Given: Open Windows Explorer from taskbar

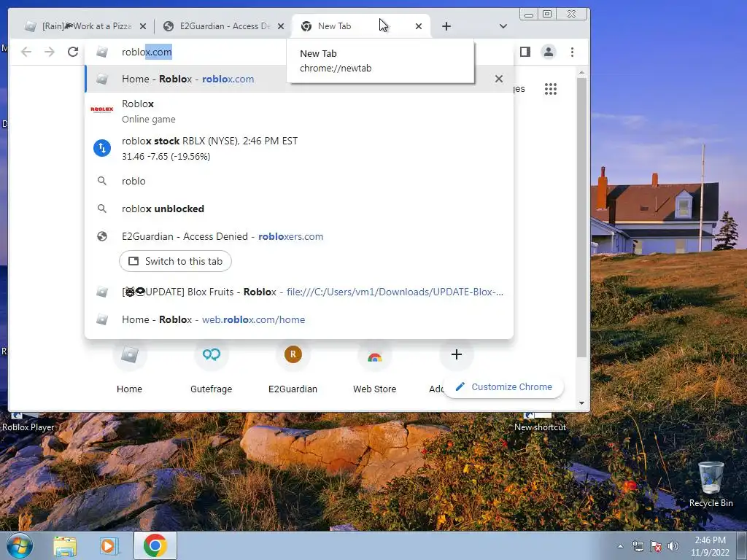Looking at the screenshot, I should 65,546.
